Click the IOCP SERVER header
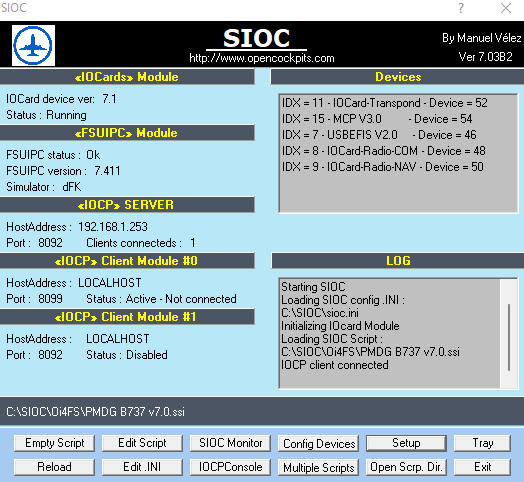The image size is (524, 482). [x=127, y=205]
